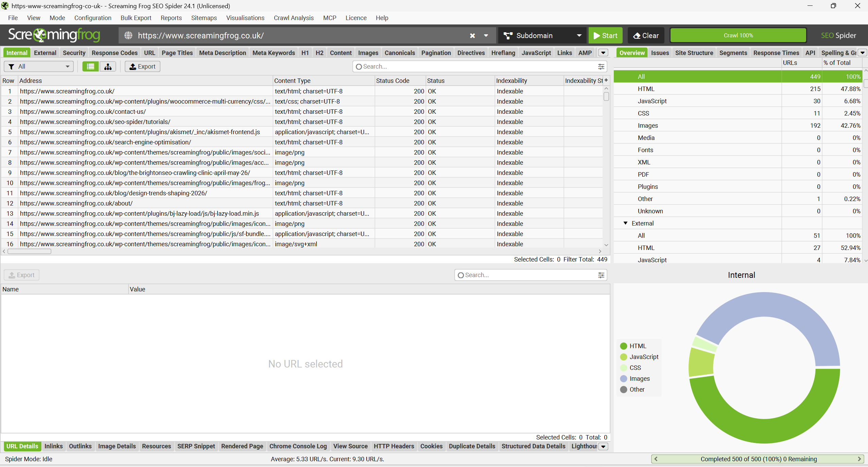
Task: Show more bottom tabs dropdown
Action: point(603,446)
